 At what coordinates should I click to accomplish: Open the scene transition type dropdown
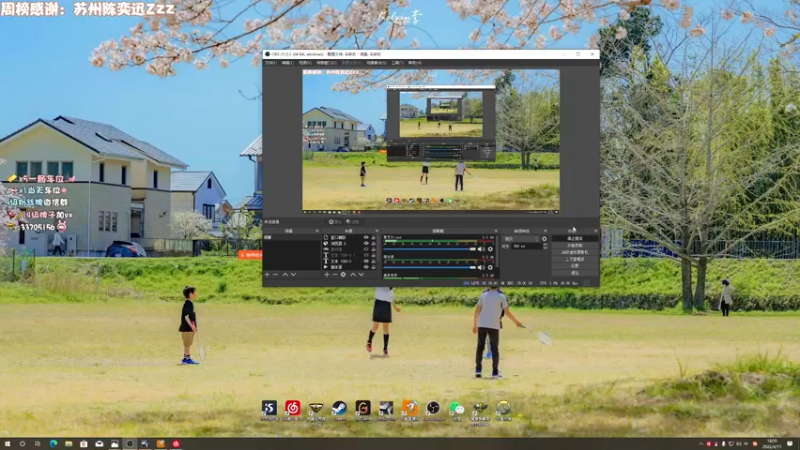(x=521, y=239)
